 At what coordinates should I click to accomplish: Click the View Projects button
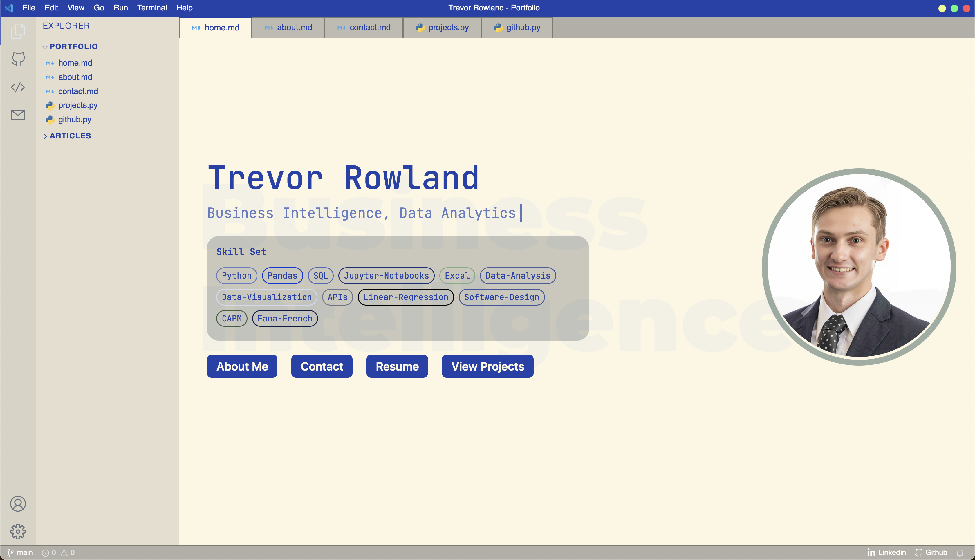click(x=488, y=366)
